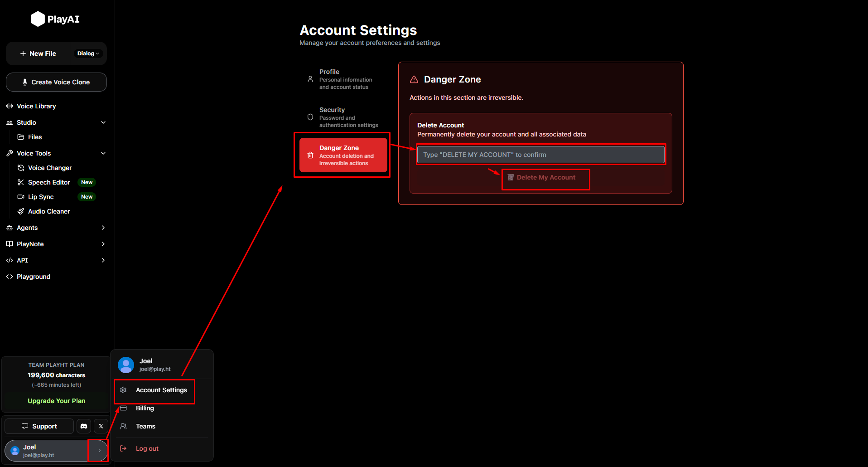Click the Studio section icon

pyautogui.click(x=10, y=122)
